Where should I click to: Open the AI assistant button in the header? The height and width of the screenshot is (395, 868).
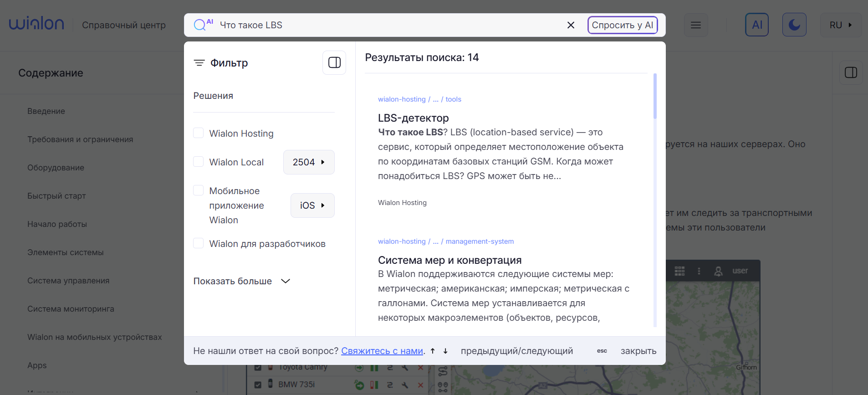(757, 25)
